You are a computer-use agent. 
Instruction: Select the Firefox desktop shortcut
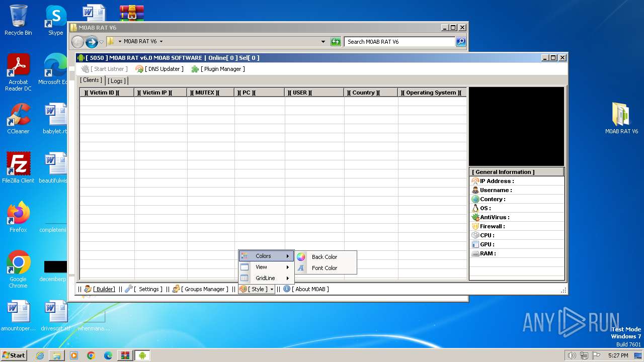tap(18, 217)
